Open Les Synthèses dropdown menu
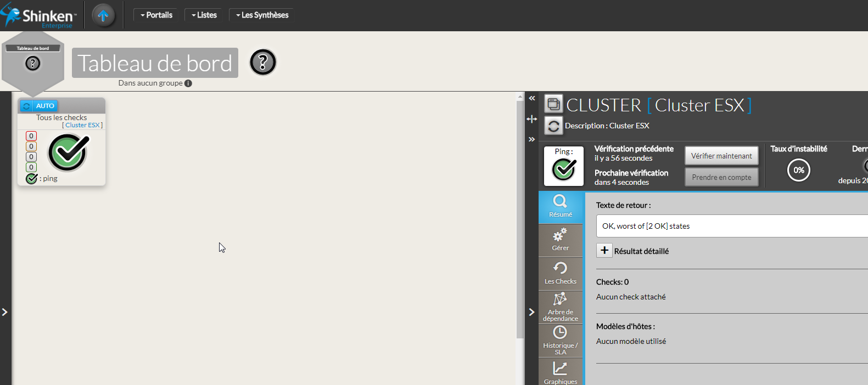868x385 pixels. click(x=262, y=15)
